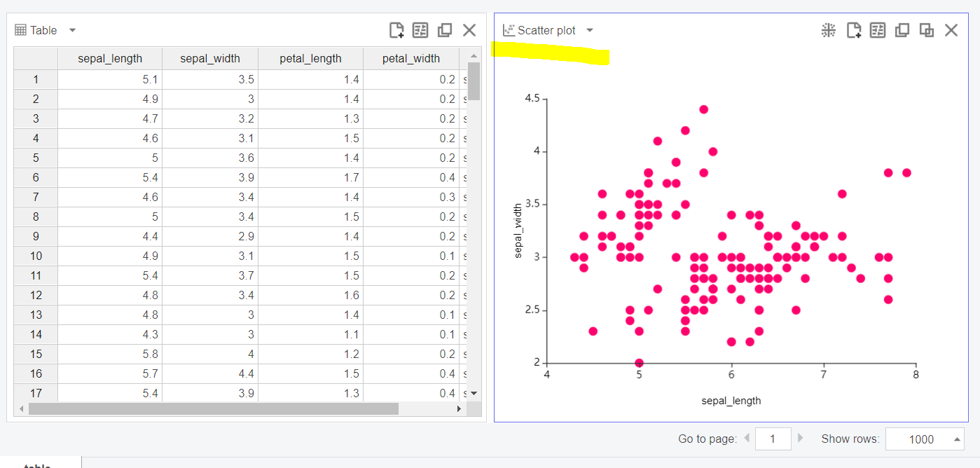The image size is (980, 468).
Task: Close the Scatter plot panel
Action: [x=951, y=30]
